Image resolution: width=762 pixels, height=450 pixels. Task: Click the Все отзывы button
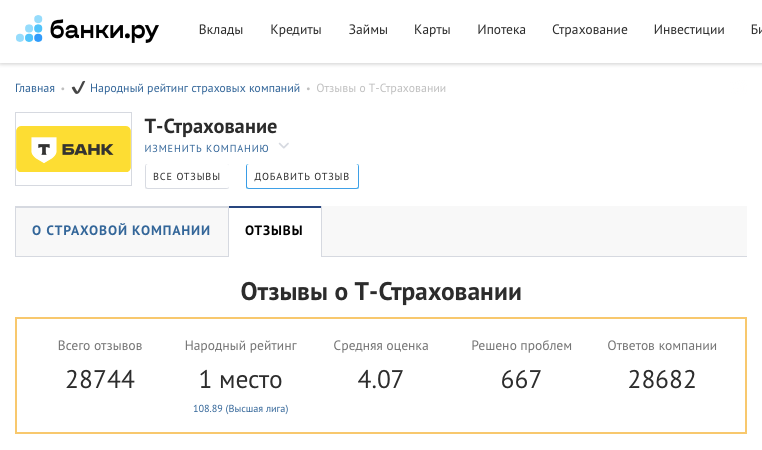click(x=187, y=176)
